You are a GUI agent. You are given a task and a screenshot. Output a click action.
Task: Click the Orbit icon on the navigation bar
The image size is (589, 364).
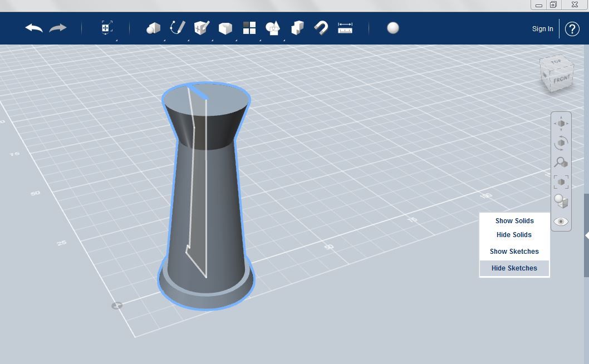point(561,142)
